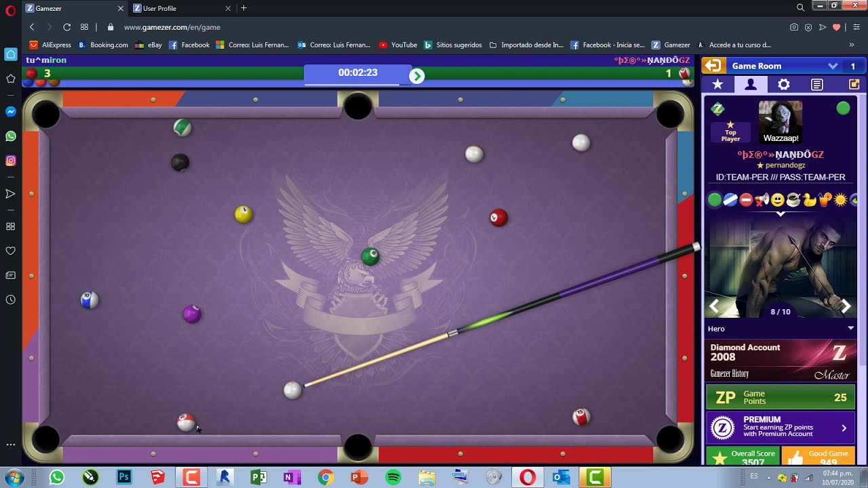
Task: Click the address bar URL
Action: click(x=172, y=27)
